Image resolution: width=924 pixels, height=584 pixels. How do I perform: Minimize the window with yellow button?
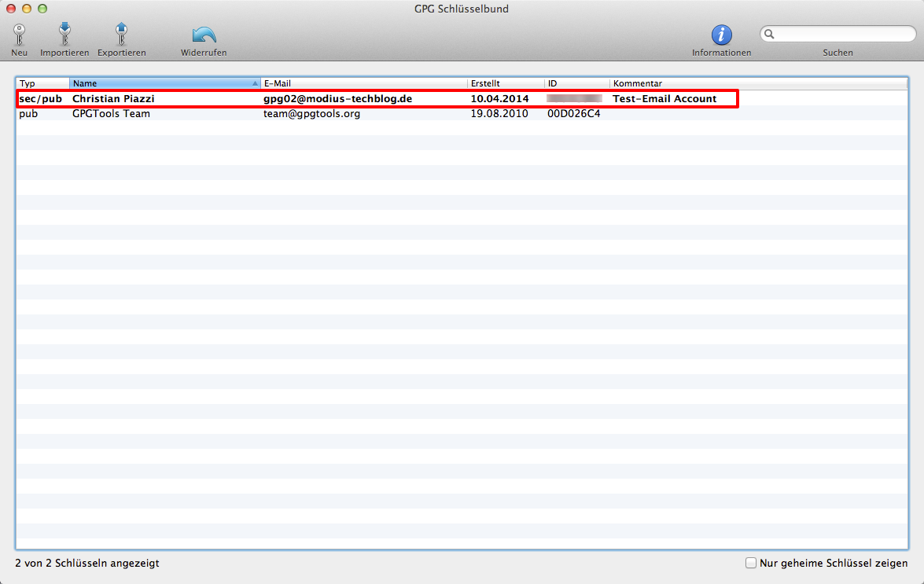(x=27, y=8)
